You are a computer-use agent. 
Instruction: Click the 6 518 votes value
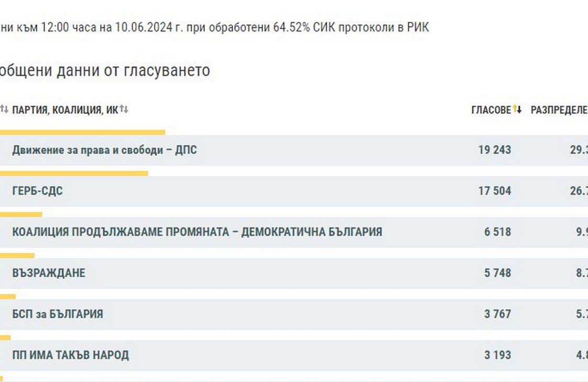[x=497, y=232]
